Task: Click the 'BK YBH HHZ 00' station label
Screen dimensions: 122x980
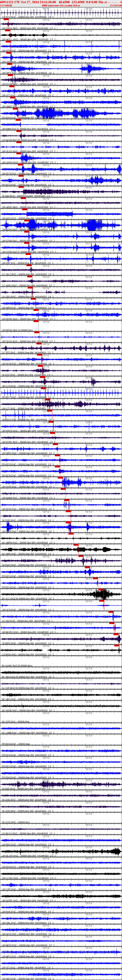Action: (11, 677)
